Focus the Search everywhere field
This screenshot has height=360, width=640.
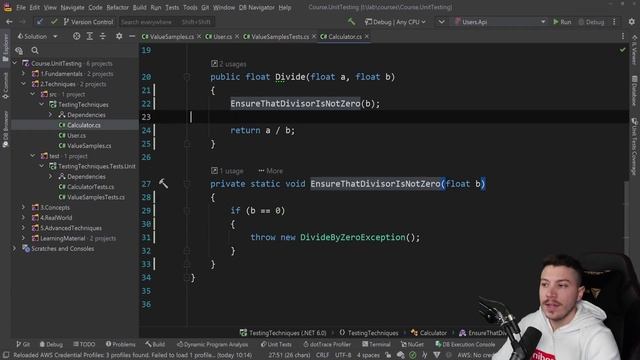166,22
